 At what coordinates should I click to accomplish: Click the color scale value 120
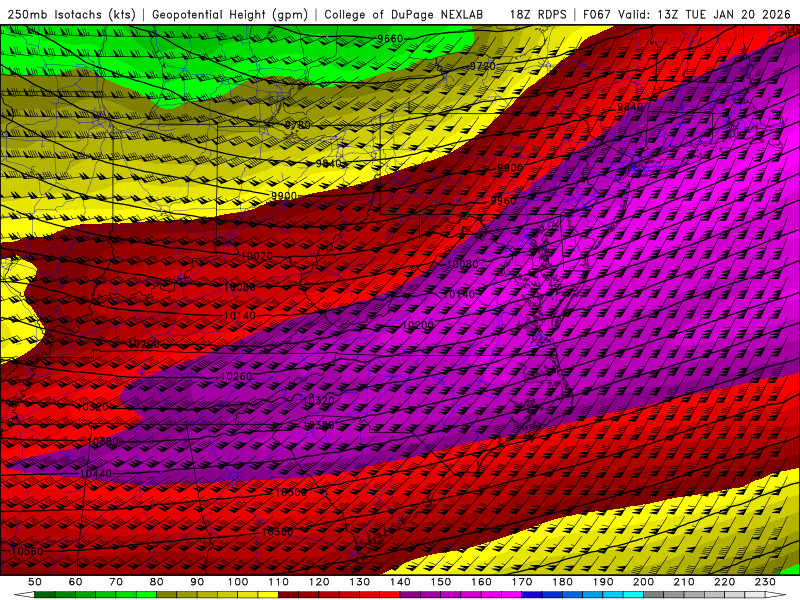pos(319,582)
